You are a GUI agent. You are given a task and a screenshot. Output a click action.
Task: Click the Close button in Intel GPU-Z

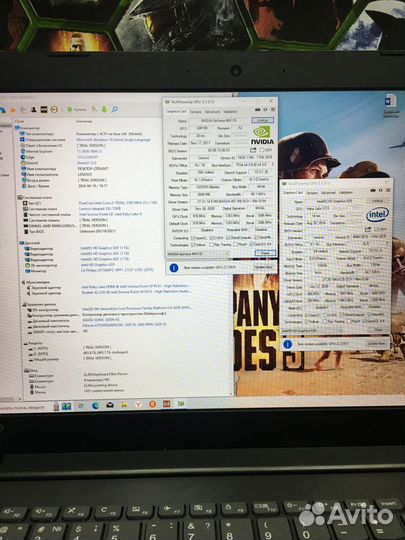click(378, 330)
